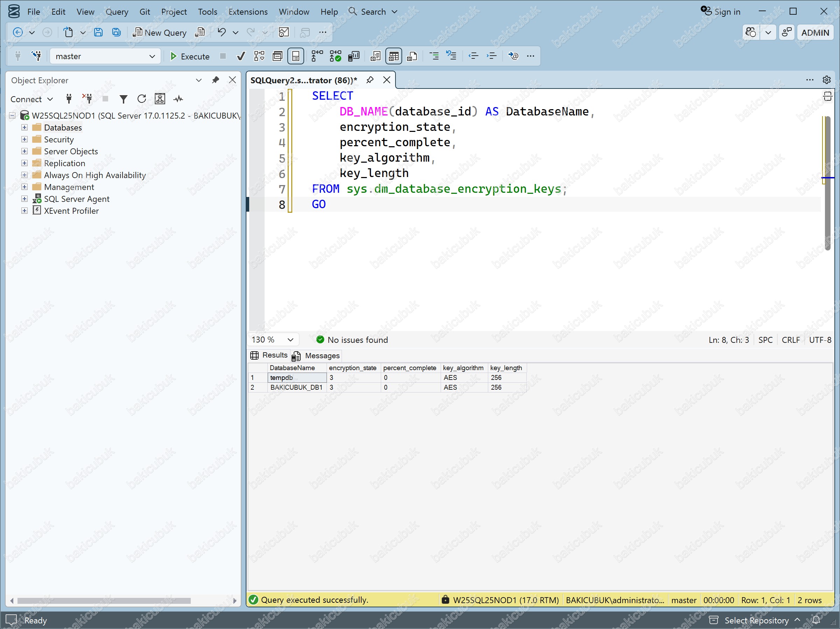Click Display Estimated Execution Plan icon
This screenshot has height=629, width=840.
pos(259,56)
